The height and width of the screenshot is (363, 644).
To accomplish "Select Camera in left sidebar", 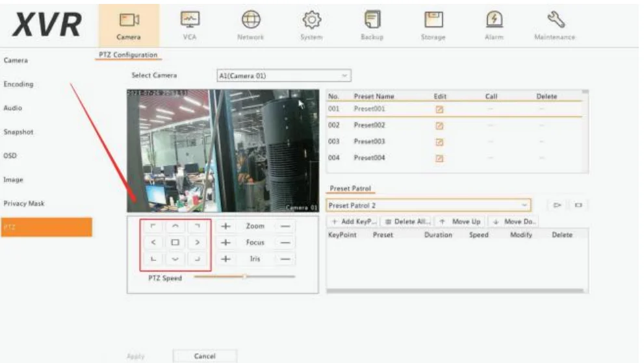I will tap(16, 60).
